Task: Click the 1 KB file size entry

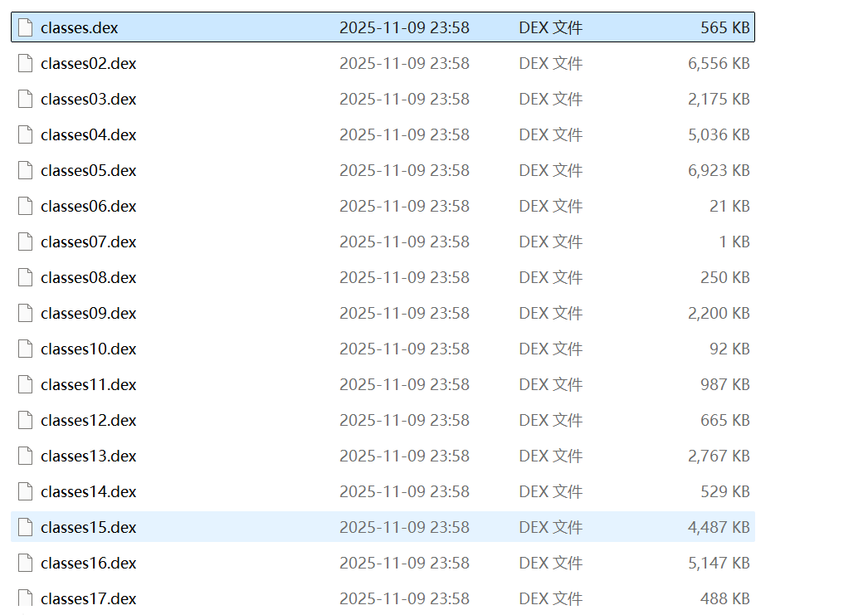Action: pos(734,242)
